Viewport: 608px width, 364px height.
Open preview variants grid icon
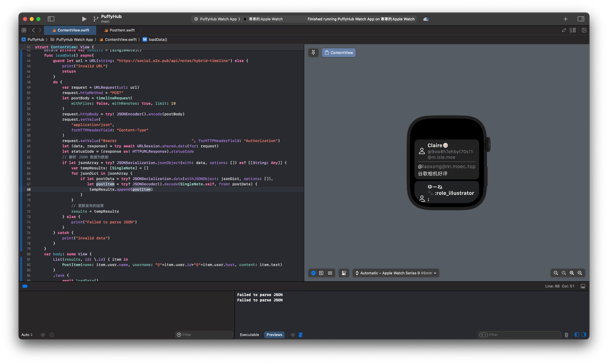point(330,273)
